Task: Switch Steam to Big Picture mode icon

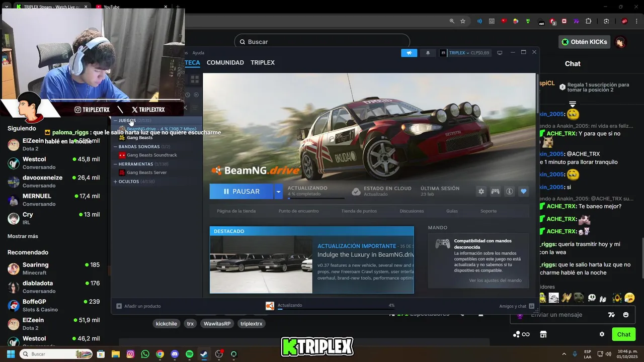Action: pos(500,53)
